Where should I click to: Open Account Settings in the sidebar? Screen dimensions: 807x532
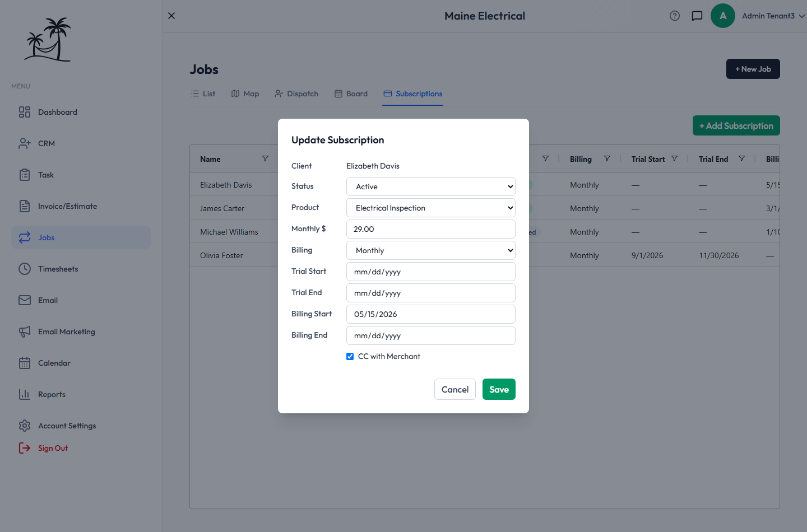(x=81, y=426)
